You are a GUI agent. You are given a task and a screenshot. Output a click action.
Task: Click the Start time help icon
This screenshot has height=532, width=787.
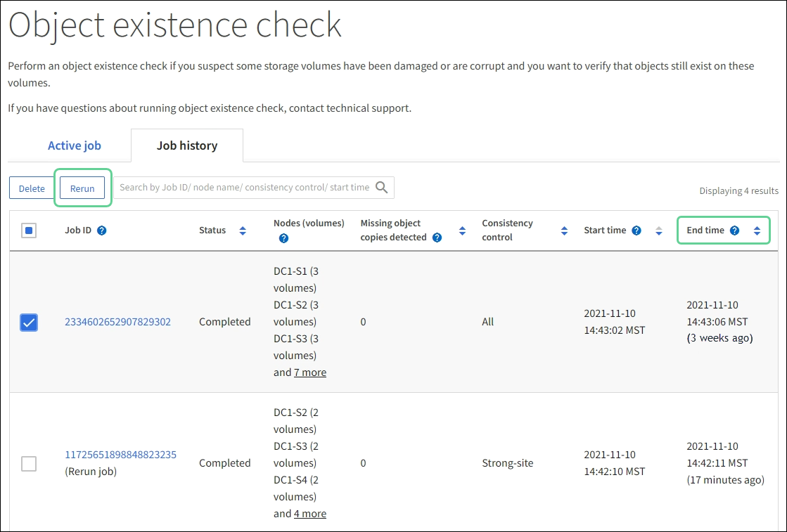coord(636,231)
